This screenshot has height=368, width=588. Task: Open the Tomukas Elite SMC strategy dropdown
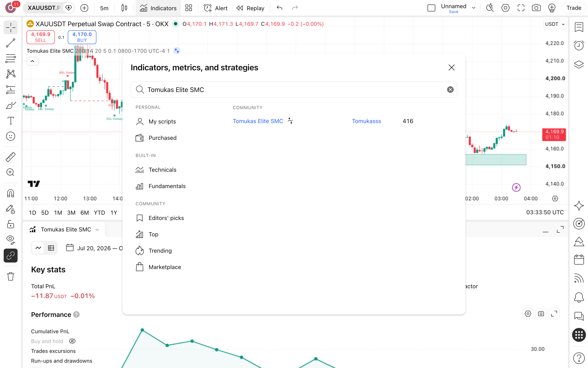(97, 230)
